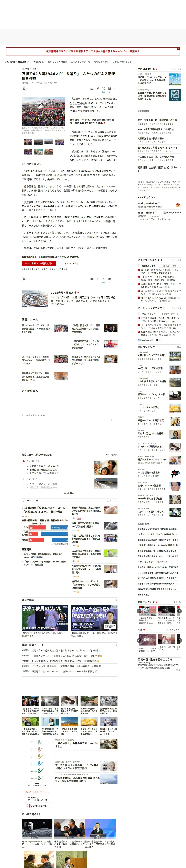The height and width of the screenshot is (868, 186).
Task: Open the main bon dance crowd photo
Action: (44, 111)
